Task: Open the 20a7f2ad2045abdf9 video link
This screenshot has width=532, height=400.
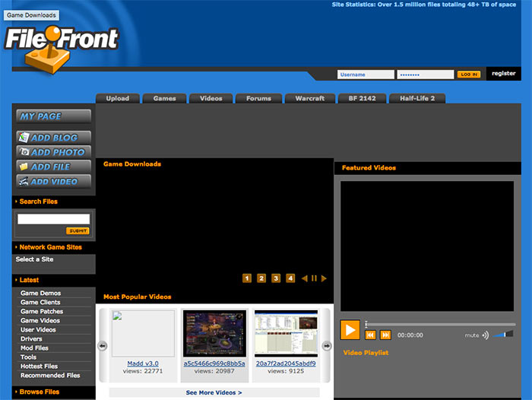Action: tap(286, 363)
